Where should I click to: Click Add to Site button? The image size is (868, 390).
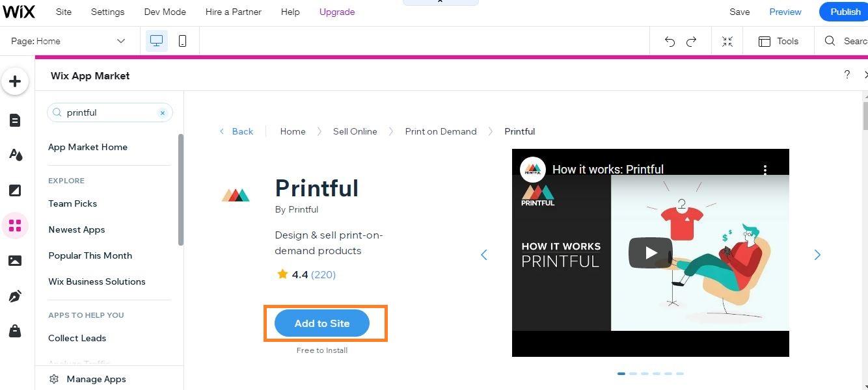point(322,323)
